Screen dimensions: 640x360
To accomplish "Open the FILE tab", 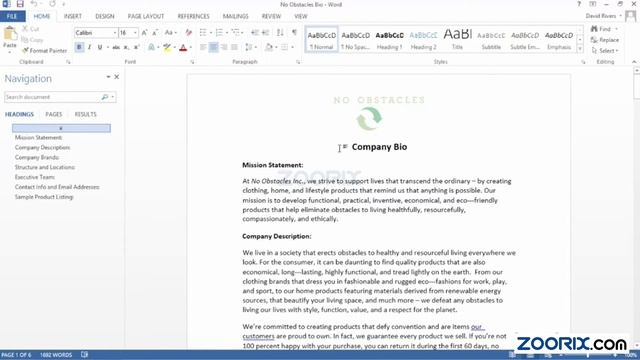I will (x=12, y=16).
